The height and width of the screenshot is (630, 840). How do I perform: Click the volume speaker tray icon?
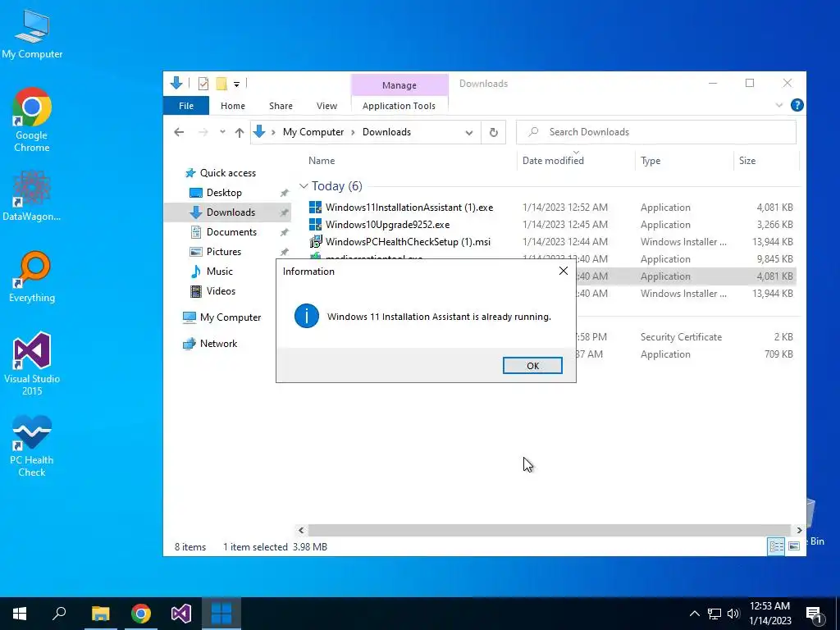733,614
